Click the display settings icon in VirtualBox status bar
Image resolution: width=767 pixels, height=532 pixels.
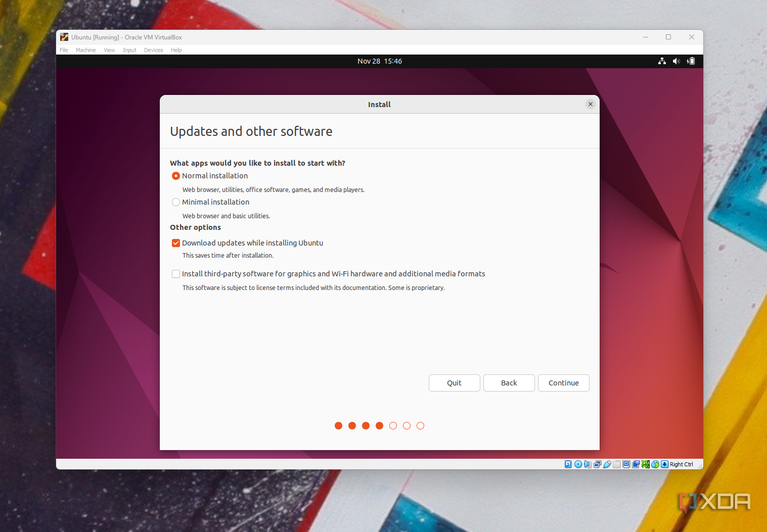tap(626, 464)
